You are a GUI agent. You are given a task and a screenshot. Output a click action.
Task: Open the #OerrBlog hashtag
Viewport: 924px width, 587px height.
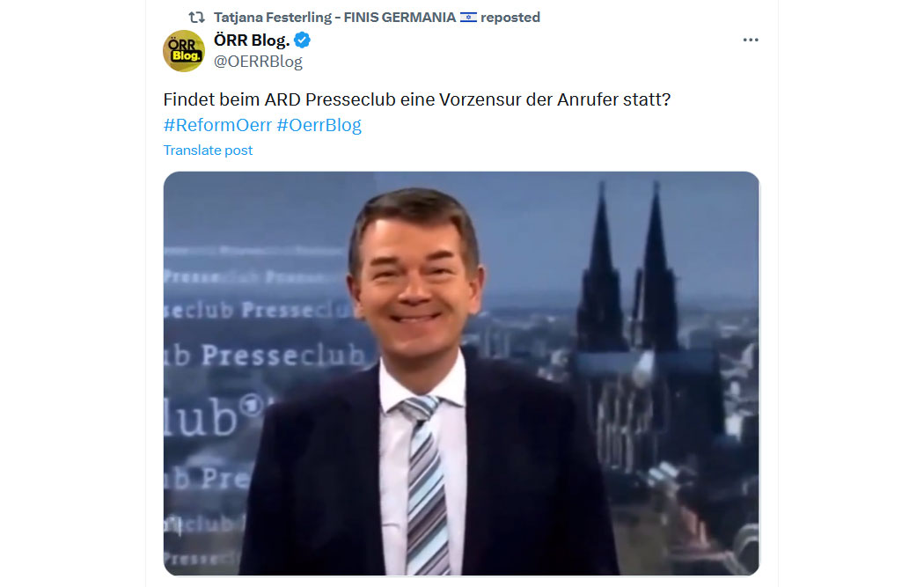(x=319, y=125)
